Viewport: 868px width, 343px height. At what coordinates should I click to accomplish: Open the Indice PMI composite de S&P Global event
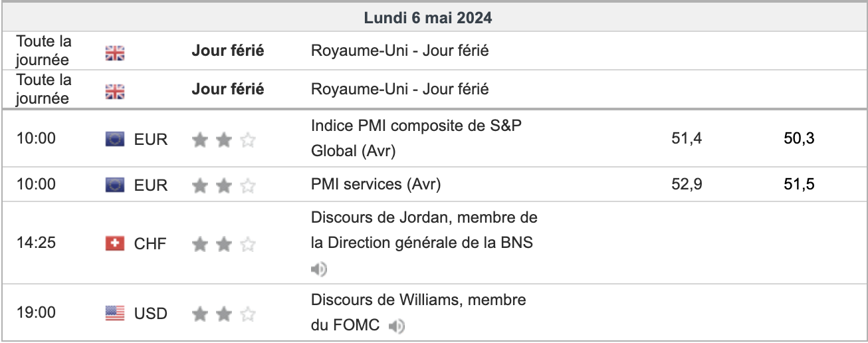(x=416, y=138)
